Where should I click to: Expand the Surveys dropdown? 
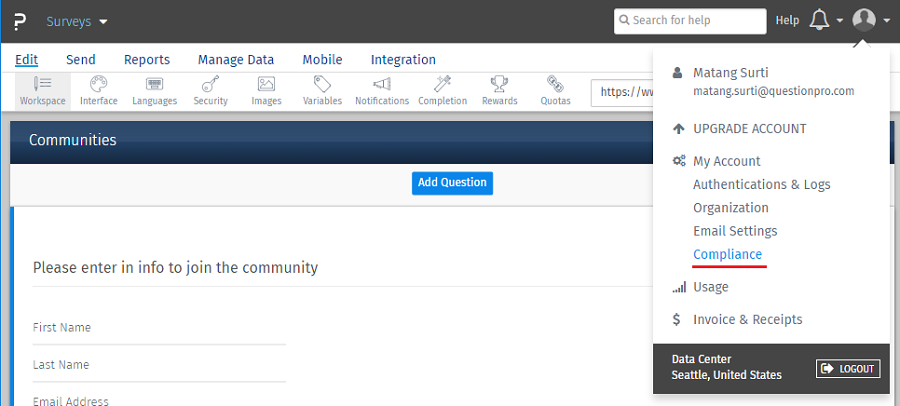(x=77, y=21)
